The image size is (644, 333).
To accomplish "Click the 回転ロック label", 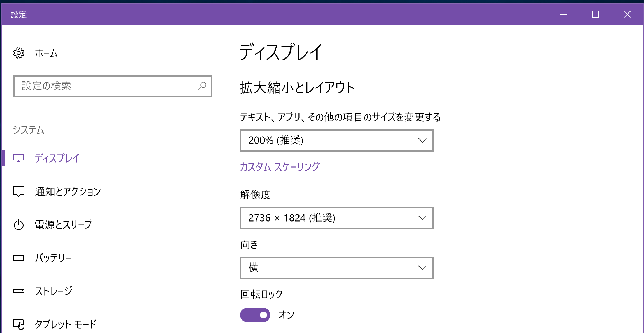I will point(261,294).
